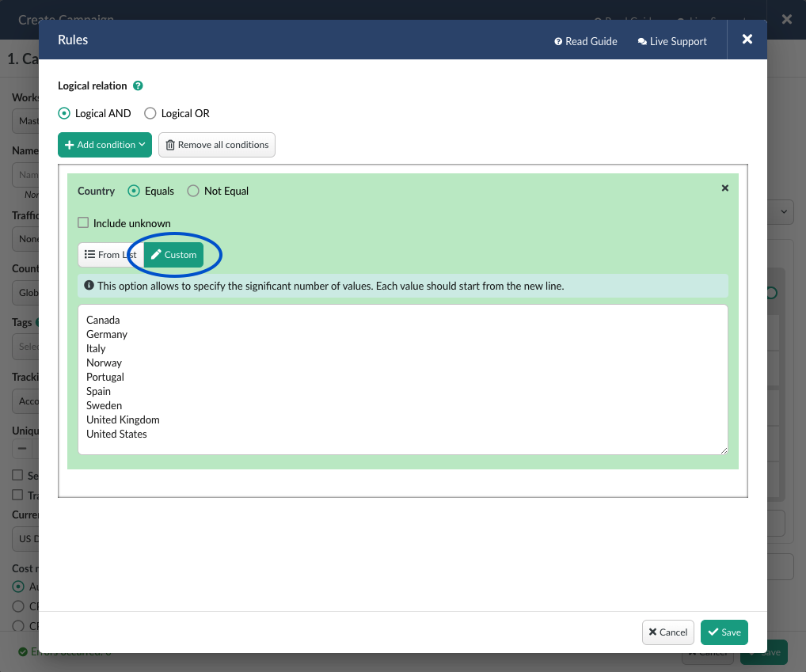Screen dimensions: 806x672
Task: Click the Spain line in the text area
Action: pyautogui.click(x=98, y=392)
